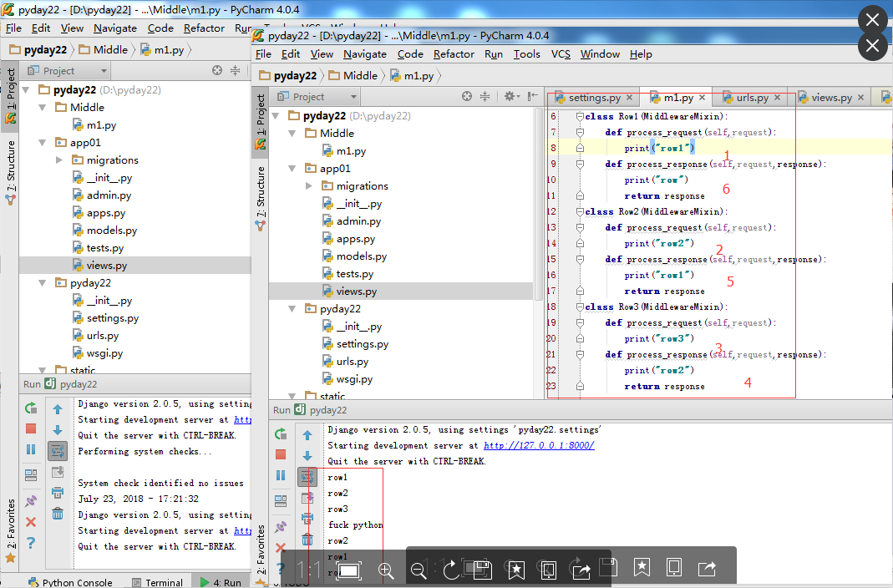Switch to the urls.py editor tab
Viewport: 893px width, 588px height.
pos(752,98)
